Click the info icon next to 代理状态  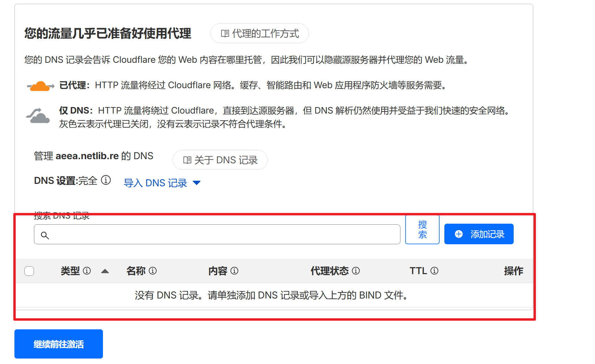coord(356,271)
